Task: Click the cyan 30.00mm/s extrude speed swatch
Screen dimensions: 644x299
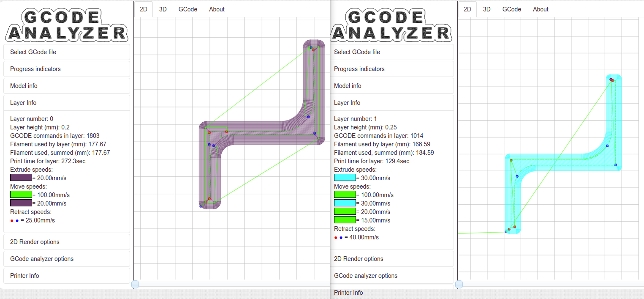Action: tap(345, 178)
